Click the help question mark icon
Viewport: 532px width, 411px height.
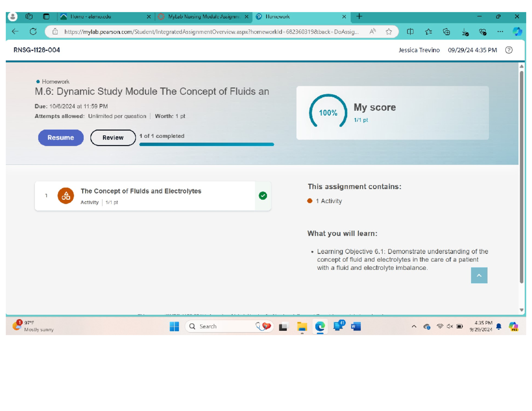click(509, 50)
